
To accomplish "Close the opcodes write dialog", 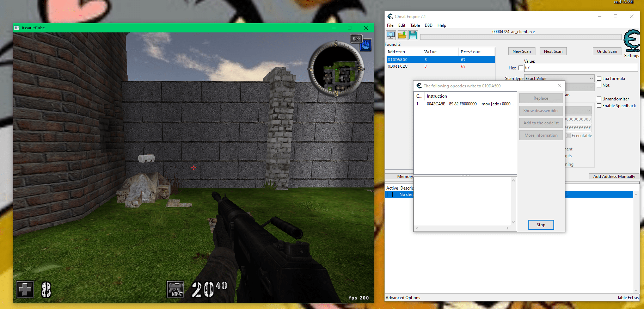I will pyautogui.click(x=559, y=86).
